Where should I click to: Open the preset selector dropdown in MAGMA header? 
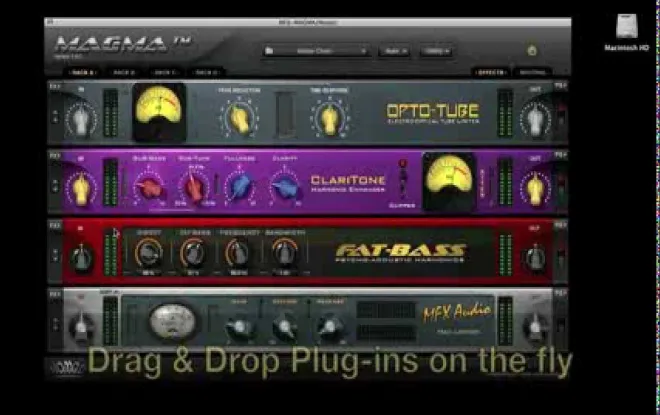click(x=316, y=51)
